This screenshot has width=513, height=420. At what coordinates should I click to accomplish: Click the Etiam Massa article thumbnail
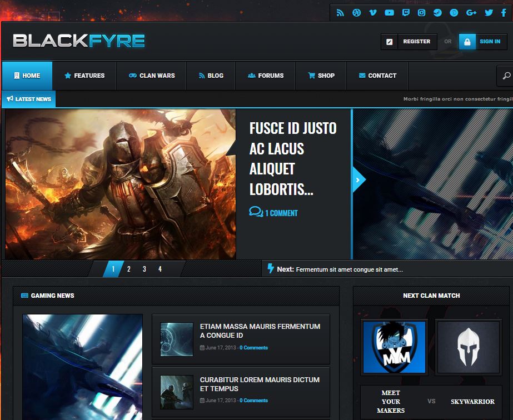(x=177, y=339)
